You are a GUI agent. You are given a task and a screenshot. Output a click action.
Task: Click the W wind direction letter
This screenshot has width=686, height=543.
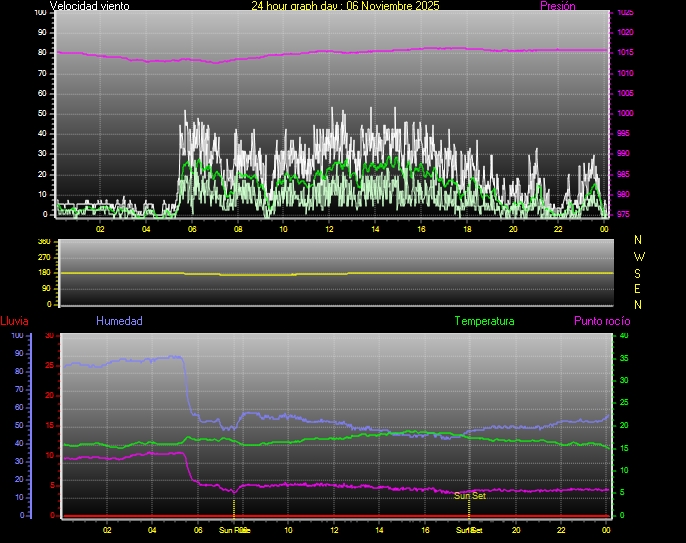[x=639, y=256]
